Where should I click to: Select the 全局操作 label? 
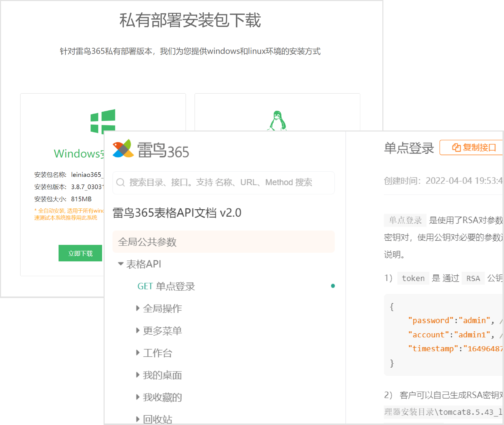pyautogui.click(x=162, y=308)
